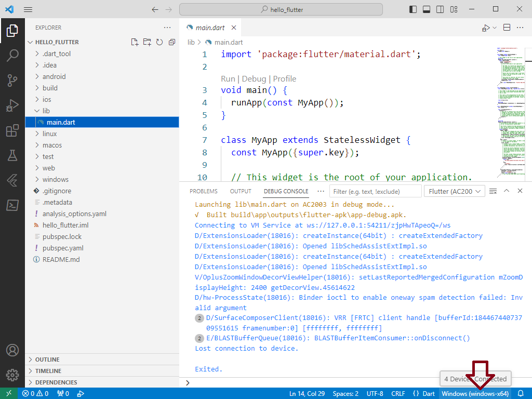Open the Search view in activity bar

(12, 55)
